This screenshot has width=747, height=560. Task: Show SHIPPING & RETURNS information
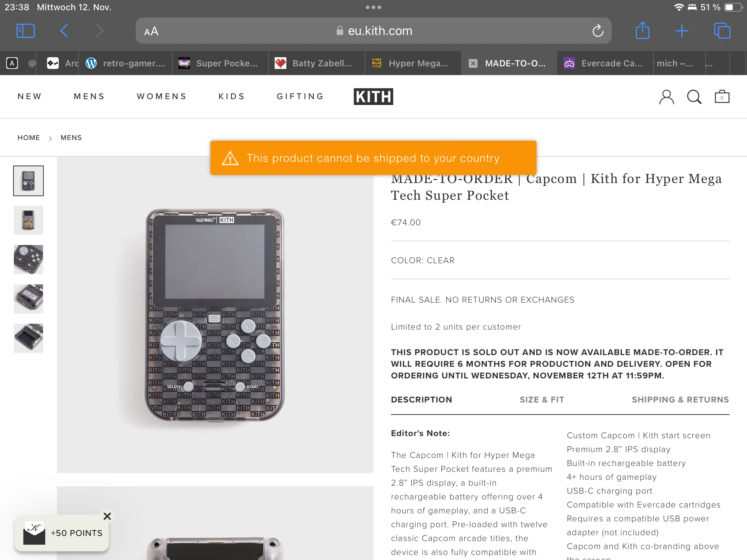[680, 400]
